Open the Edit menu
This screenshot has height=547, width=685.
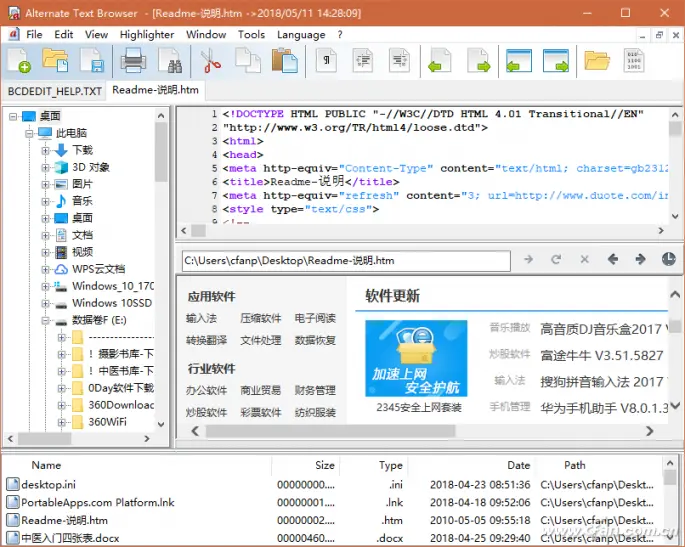pos(64,35)
